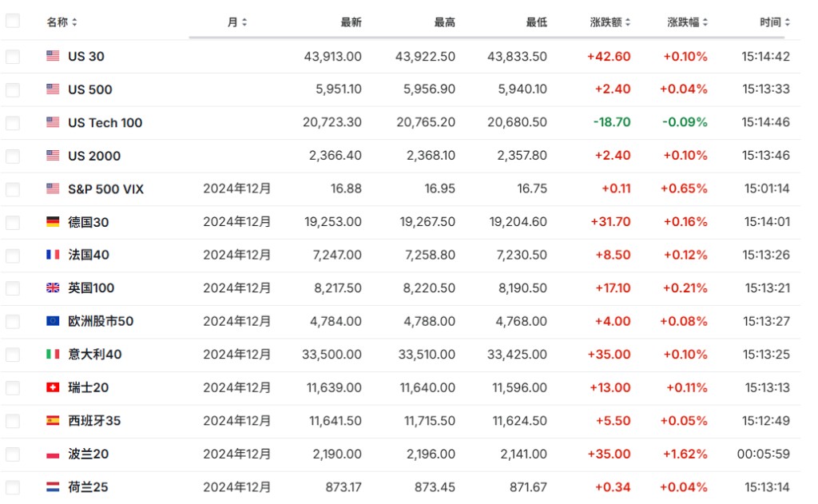This screenshot has height=504, width=818.
Task: Click the Italian flag next to 意大利40
Action: coord(53,355)
